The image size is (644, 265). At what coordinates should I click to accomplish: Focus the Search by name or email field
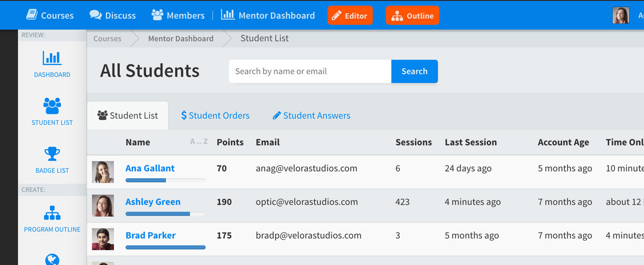(x=310, y=71)
